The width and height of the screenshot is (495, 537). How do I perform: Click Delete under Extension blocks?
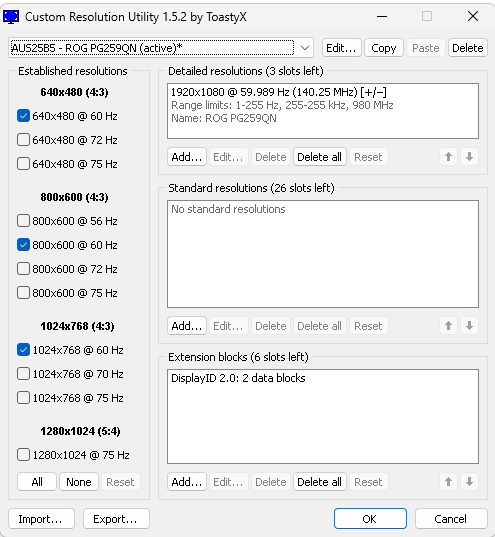point(271,482)
